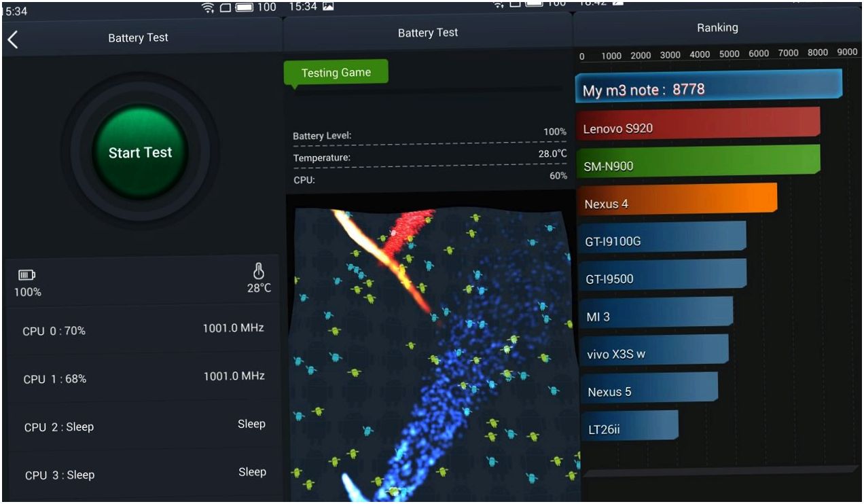Tap the Temperature 28.0°C row
Viewport: 864px width, 504px height.
(x=429, y=156)
